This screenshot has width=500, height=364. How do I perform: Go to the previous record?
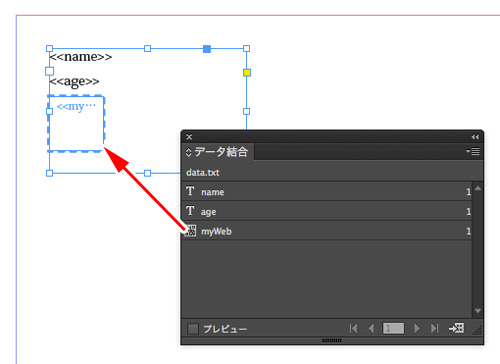371,329
